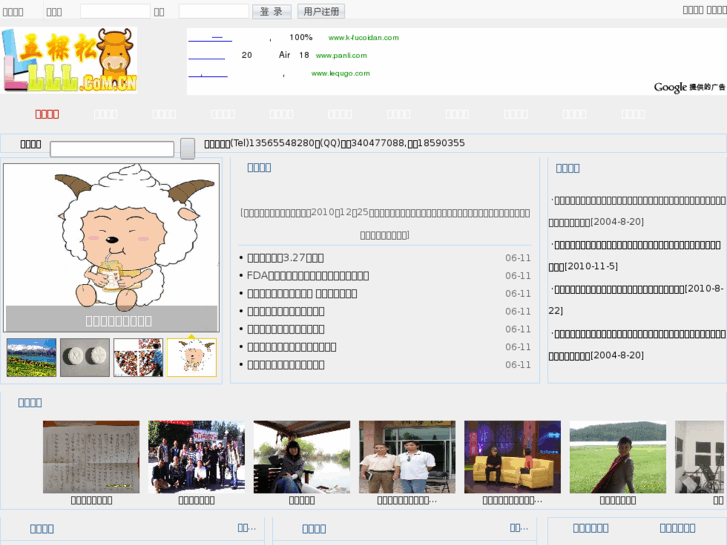Open the outdoor group photo in gallery
This screenshot has width=727, height=545.
[x=197, y=457]
